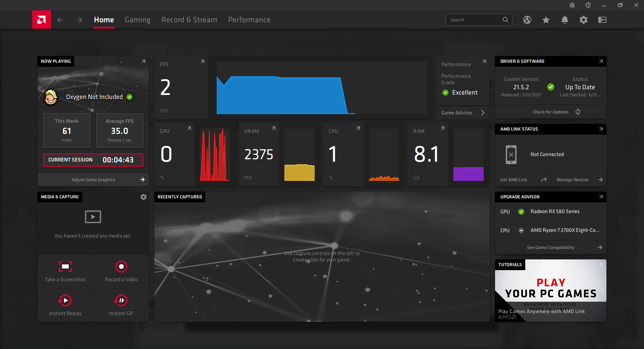This screenshot has width=644, height=349.
Task: Click Take a Screenshot icon
Action: (65, 267)
